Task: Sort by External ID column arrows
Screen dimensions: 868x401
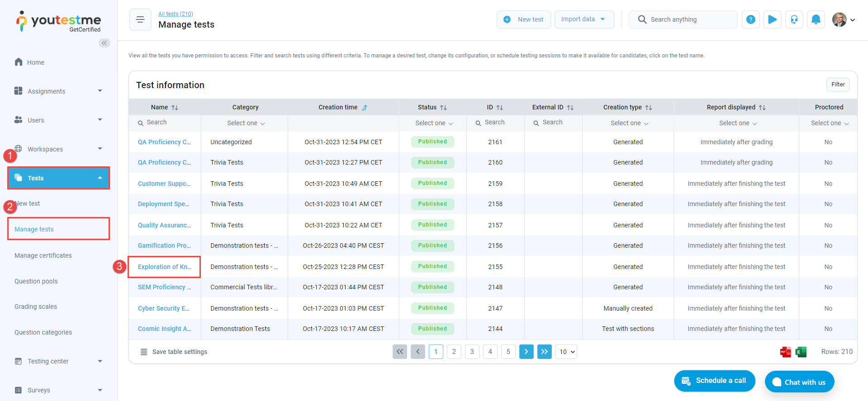Action: tap(570, 108)
